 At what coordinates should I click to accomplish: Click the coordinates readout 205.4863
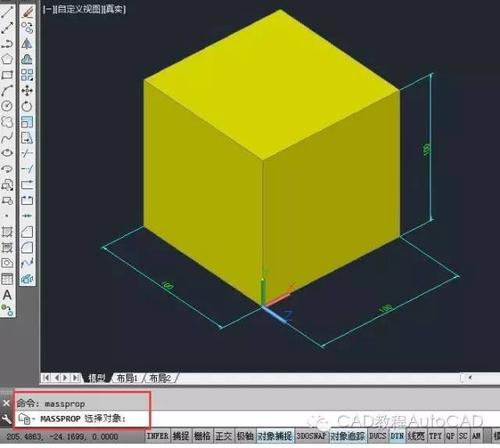tap(62, 436)
